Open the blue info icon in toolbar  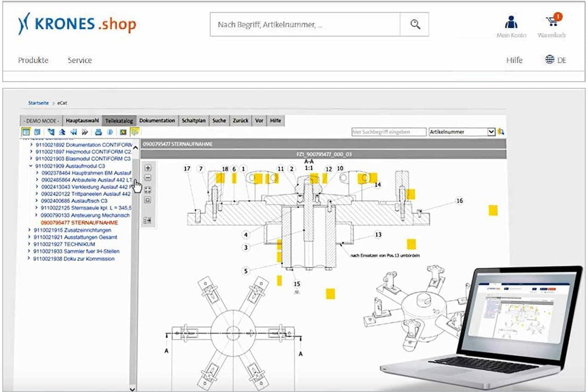[110, 132]
